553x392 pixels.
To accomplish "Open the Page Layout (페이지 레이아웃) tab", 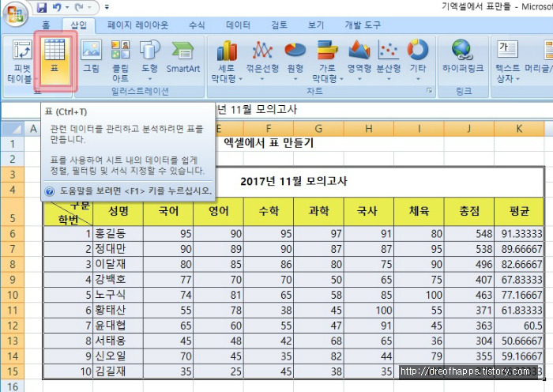I will point(138,25).
